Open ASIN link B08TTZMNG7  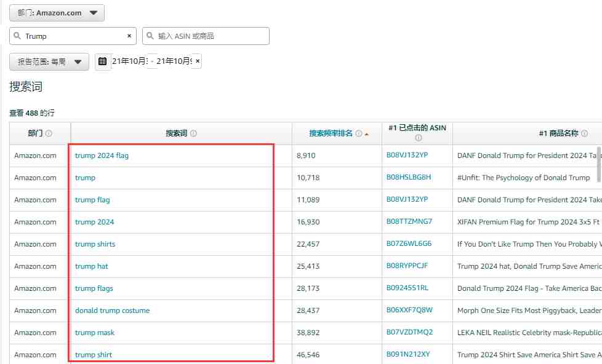409,221
